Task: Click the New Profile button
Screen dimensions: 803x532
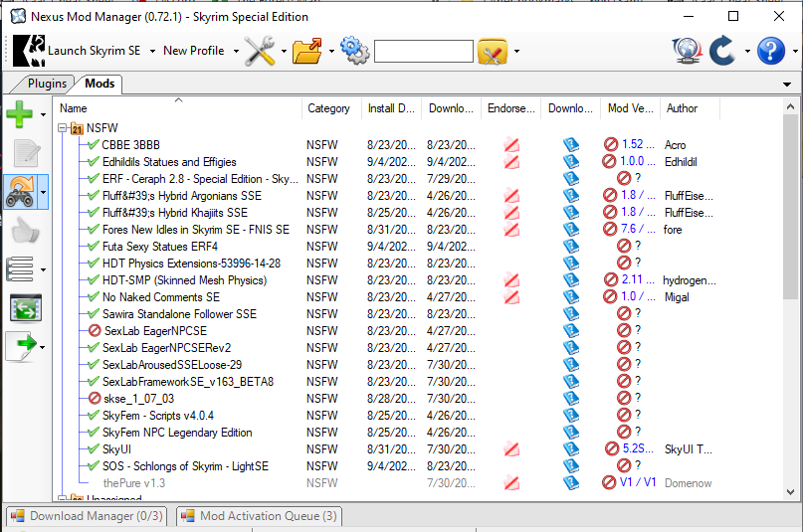Action: coord(194,51)
